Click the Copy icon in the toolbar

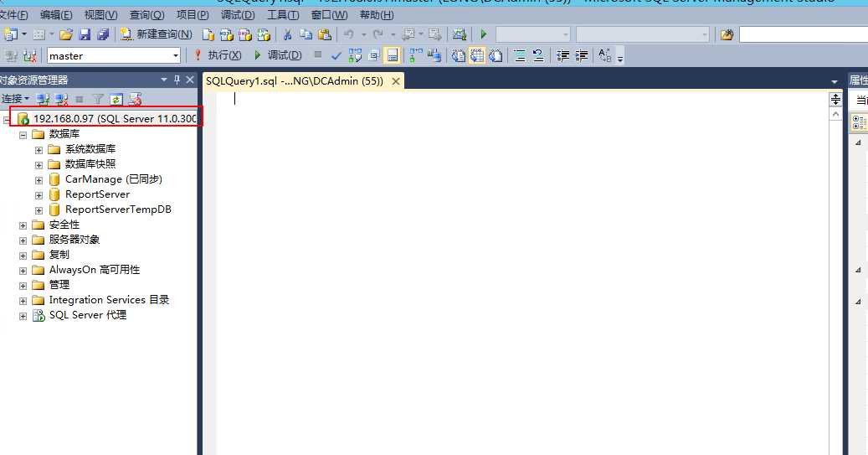(x=306, y=35)
